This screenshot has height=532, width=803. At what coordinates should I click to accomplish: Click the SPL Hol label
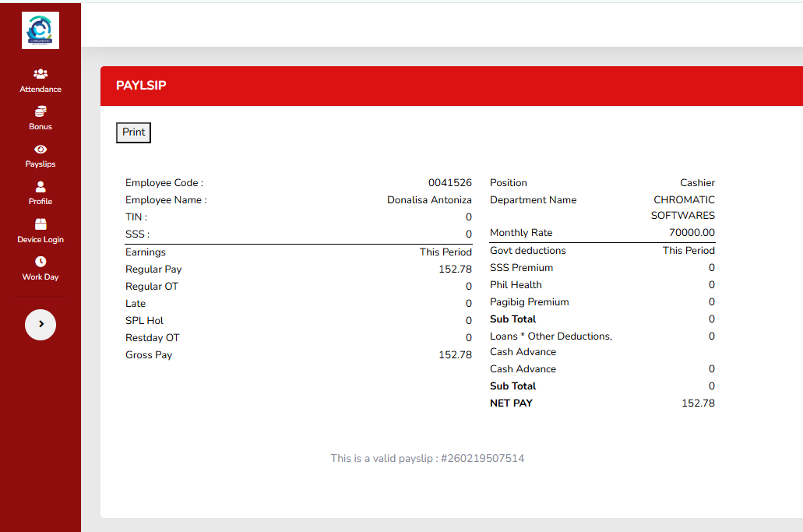[x=144, y=321]
